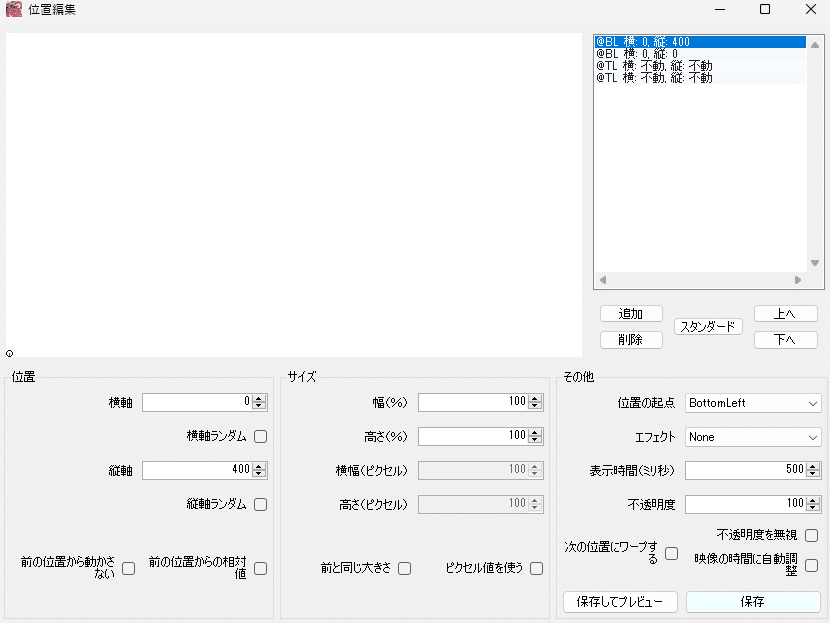Increase 縦軸 value with up arrow
Image resolution: width=830 pixels, height=623 pixels.
click(259, 466)
